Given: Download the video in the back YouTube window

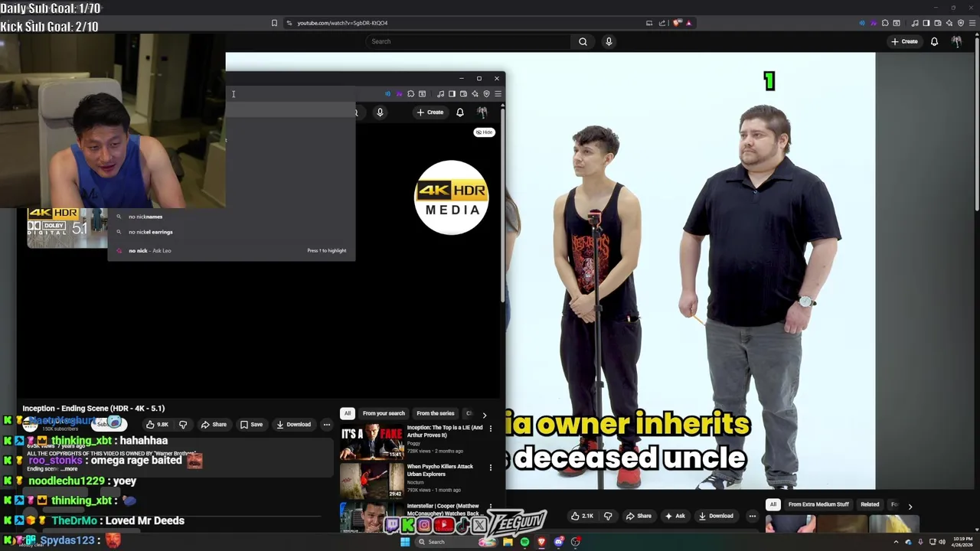Looking at the screenshot, I should (716, 516).
